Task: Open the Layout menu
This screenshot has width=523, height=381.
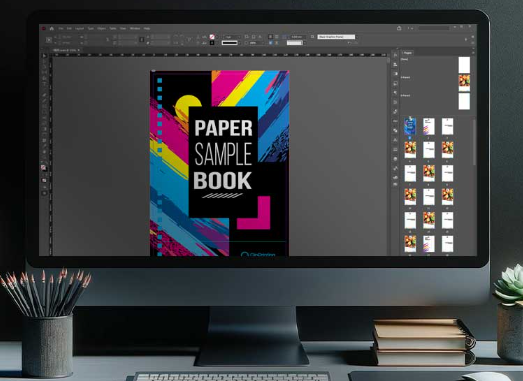Action: pos(79,29)
